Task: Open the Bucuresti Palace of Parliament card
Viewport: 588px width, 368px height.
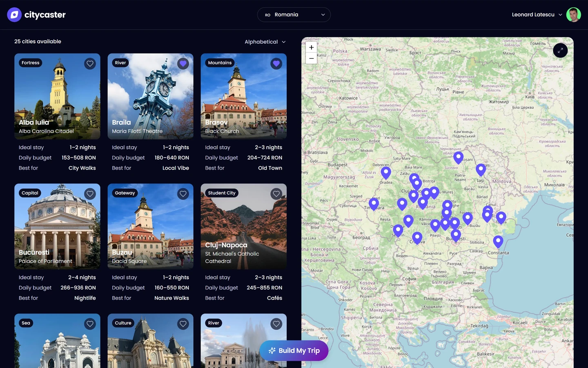Action: coord(57,227)
